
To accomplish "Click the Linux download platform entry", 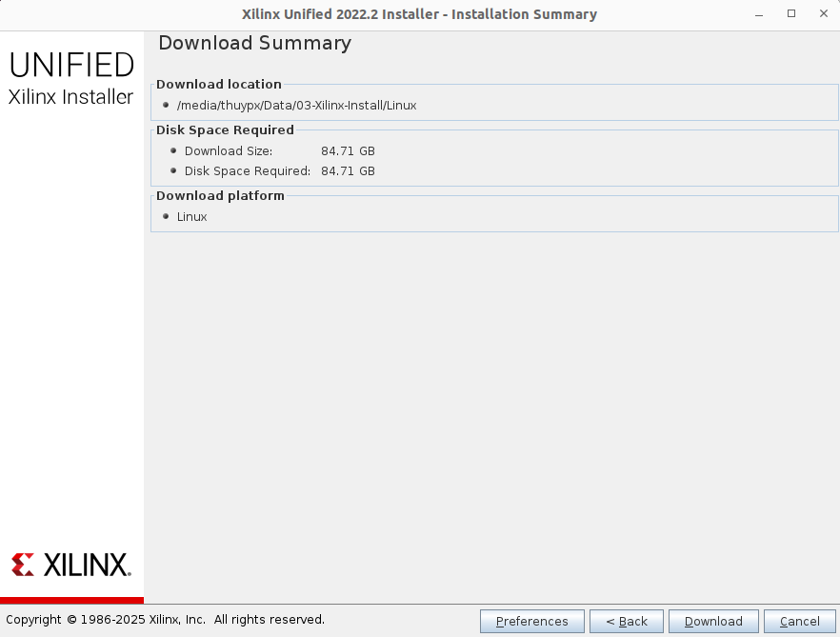I will coord(191,216).
